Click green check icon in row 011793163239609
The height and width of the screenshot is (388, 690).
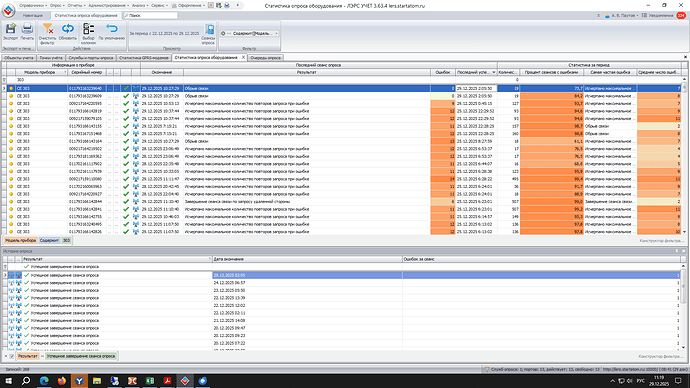[126, 96]
